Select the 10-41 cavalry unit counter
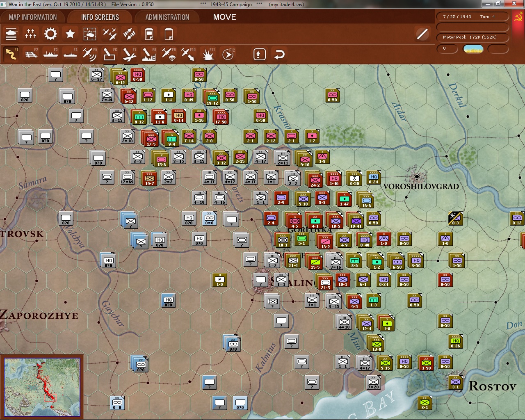Screen dimensions: 525x420 point(356,221)
